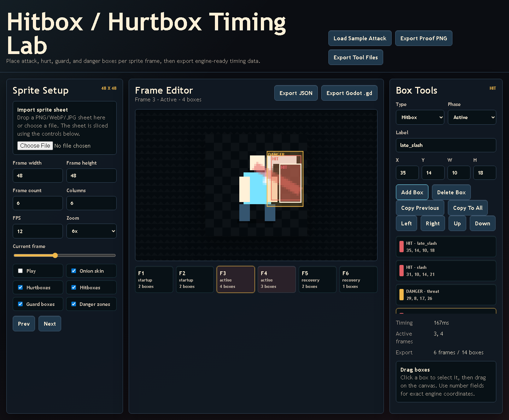
Task: Select frame F4 active
Action: pos(277,279)
